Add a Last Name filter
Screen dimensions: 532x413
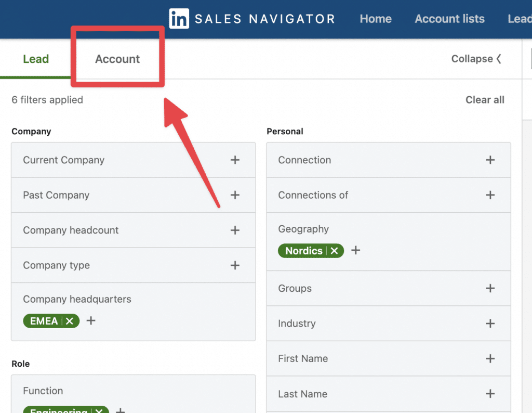(490, 394)
